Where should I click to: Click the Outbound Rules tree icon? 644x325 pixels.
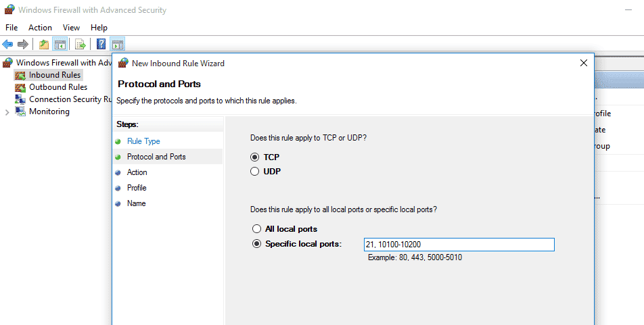tap(20, 87)
